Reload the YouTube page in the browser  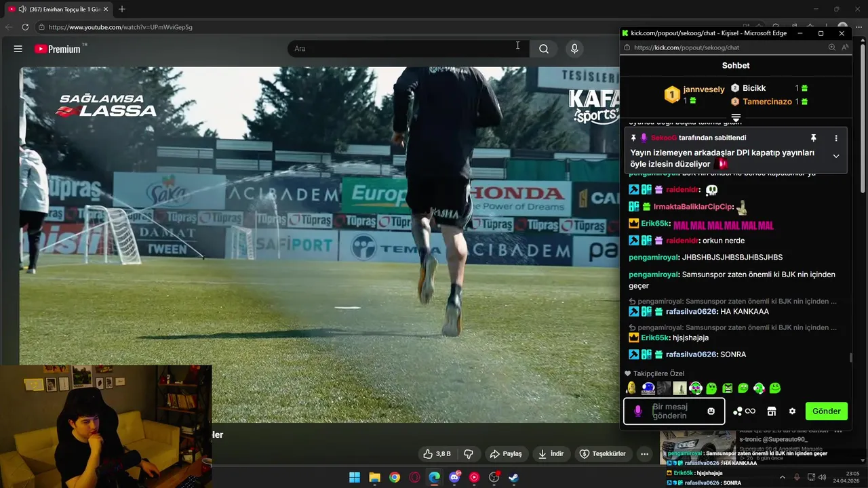point(25,27)
